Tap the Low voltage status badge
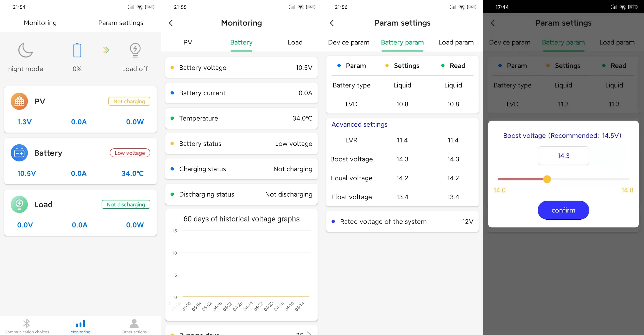 tap(130, 153)
